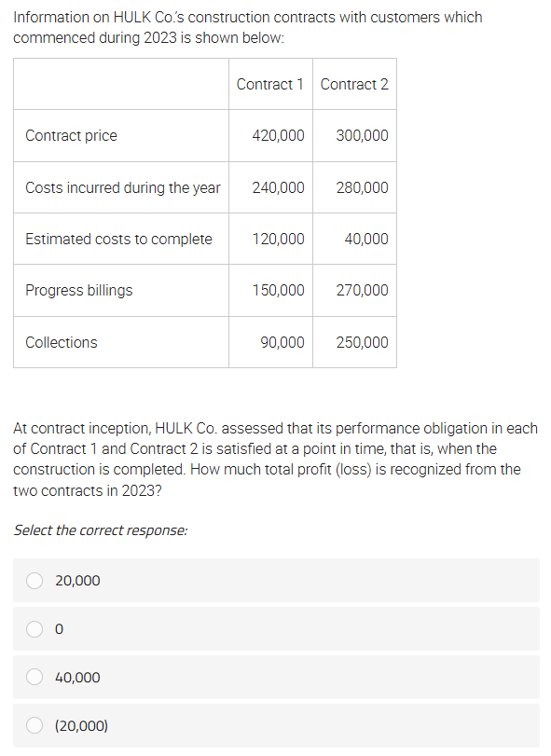The height and width of the screenshot is (756, 551).
Task: Select the 20,000 radio button
Action: point(34,581)
